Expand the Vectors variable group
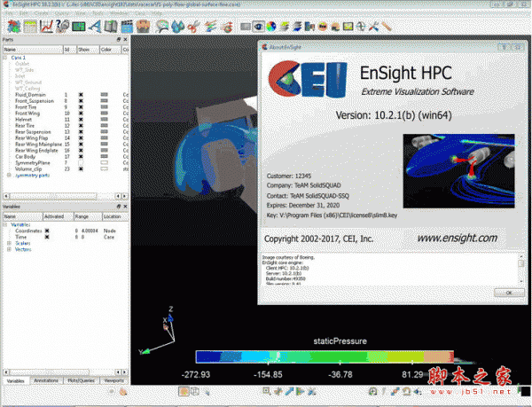This screenshot has height=407, width=532. [x=9, y=249]
